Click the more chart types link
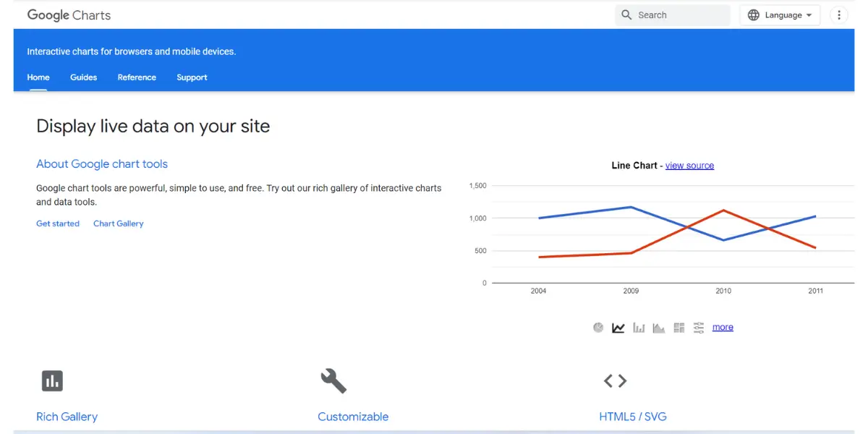 coord(723,327)
